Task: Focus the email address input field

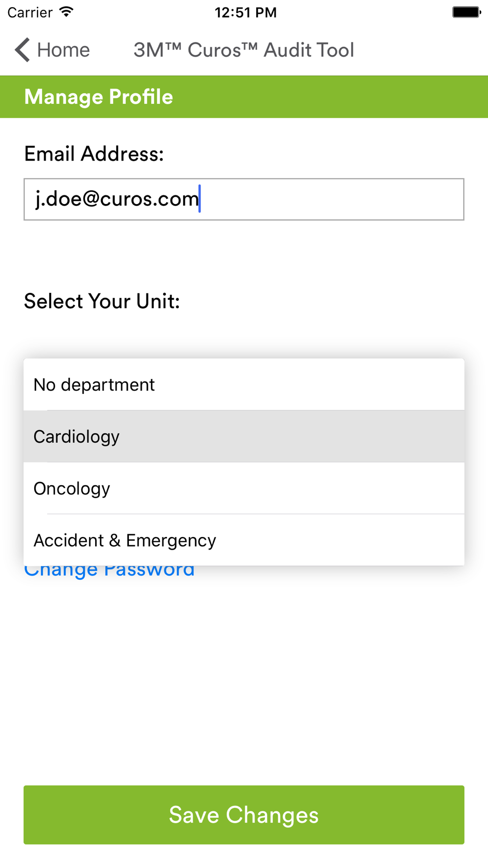Action: pos(244,199)
